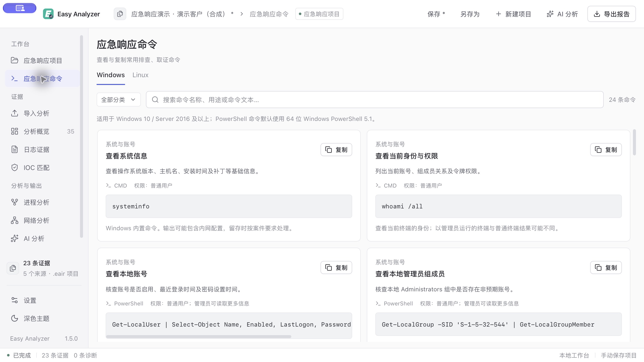
Task: Click 手动保存项目 in the status bar
Action: click(x=619, y=355)
